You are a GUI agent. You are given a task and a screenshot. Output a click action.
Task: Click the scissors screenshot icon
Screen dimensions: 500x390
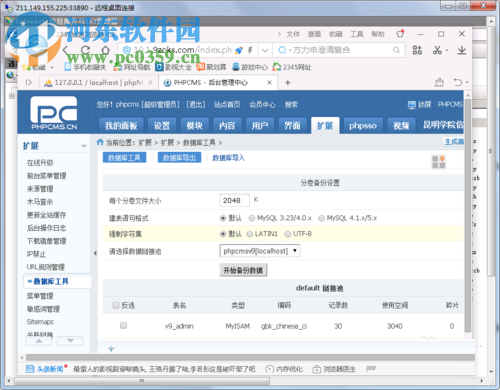[x=437, y=50]
